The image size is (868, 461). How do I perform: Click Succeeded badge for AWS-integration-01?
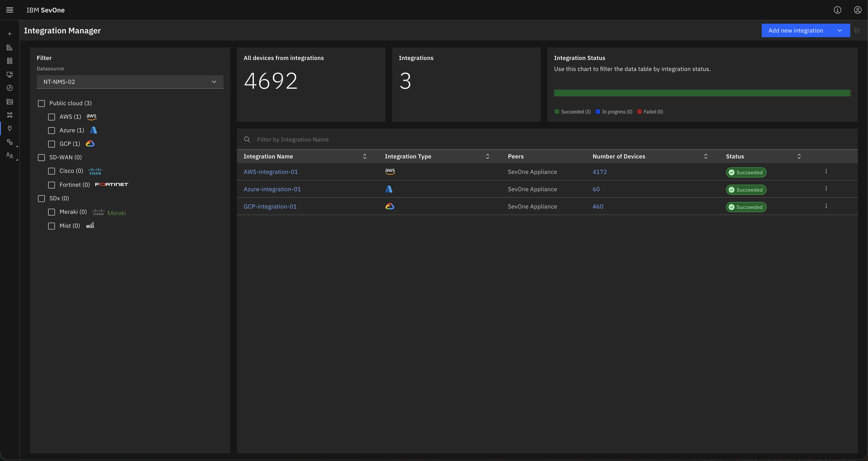pos(746,173)
